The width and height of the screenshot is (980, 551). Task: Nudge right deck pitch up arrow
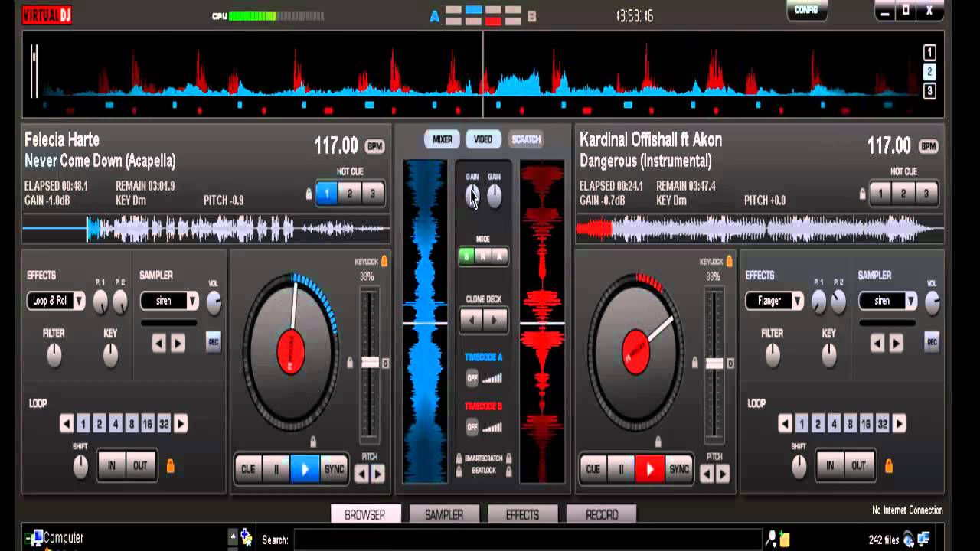(722, 474)
